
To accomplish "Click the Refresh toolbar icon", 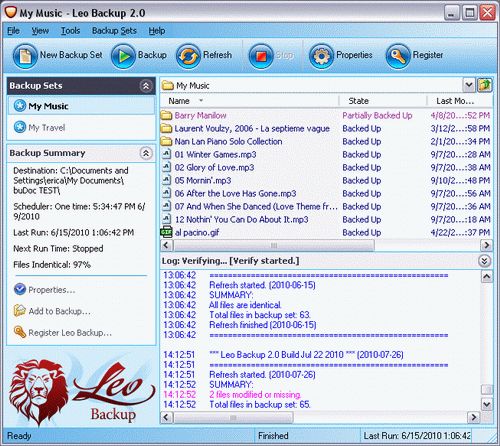I will click(x=188, y=56).
